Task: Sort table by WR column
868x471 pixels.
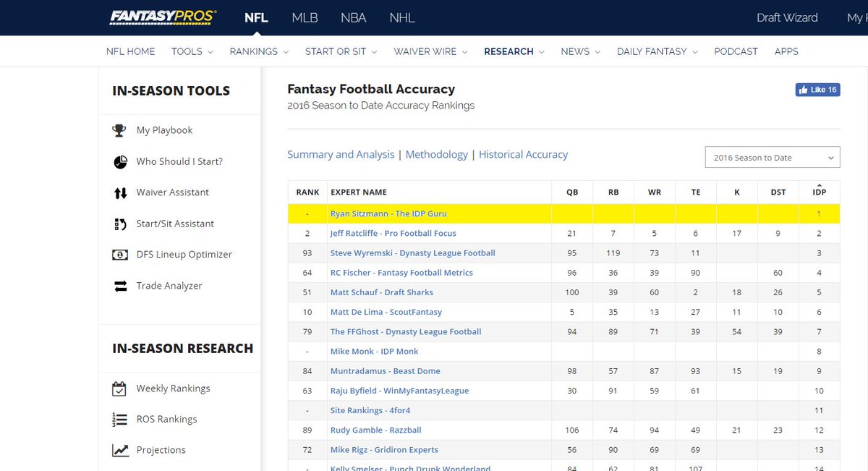Action: pyautogui.click(x=655, y=192)
